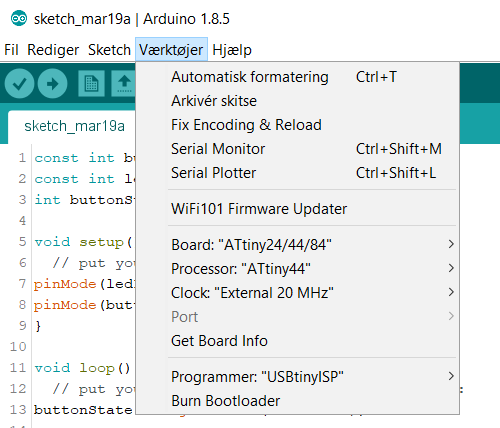
Task: Click Get Board Info entry
Action: pyautogui.click(x=298, y=341)
